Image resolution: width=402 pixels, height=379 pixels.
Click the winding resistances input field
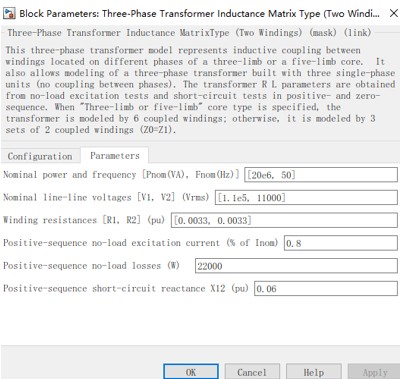coord(284,220)
